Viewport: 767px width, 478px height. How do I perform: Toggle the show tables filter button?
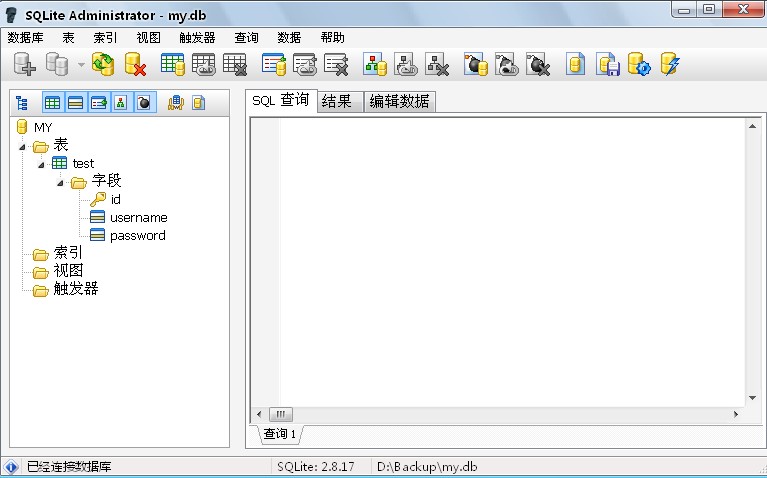(52, 103)
